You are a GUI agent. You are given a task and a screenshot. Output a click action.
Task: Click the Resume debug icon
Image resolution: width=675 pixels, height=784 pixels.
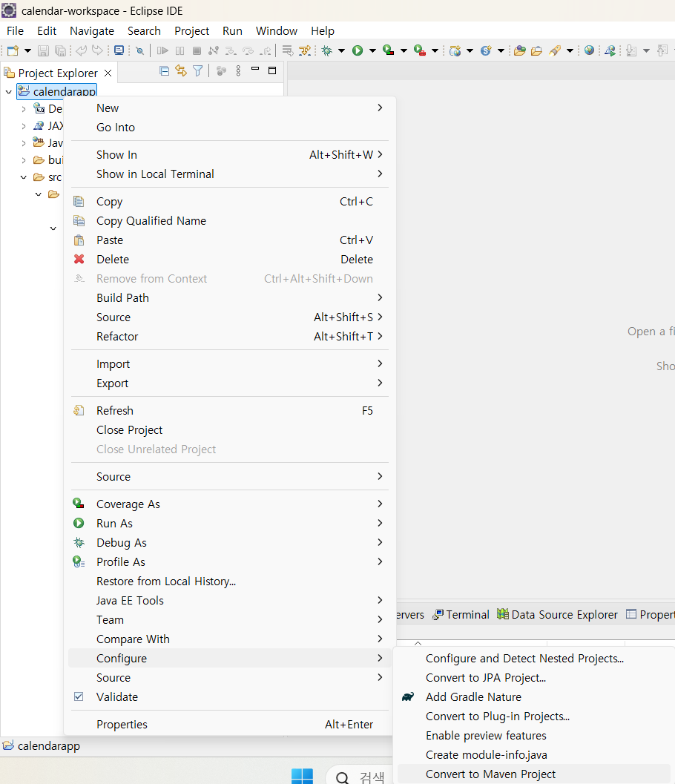[x=162, y=50]
